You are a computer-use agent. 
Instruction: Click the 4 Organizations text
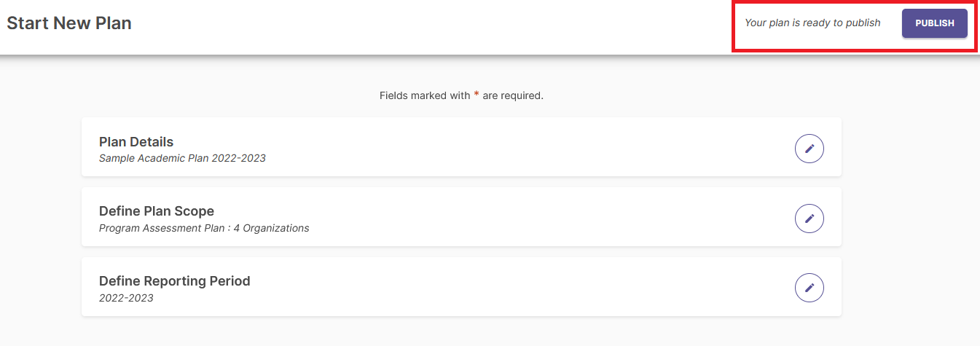271,228
